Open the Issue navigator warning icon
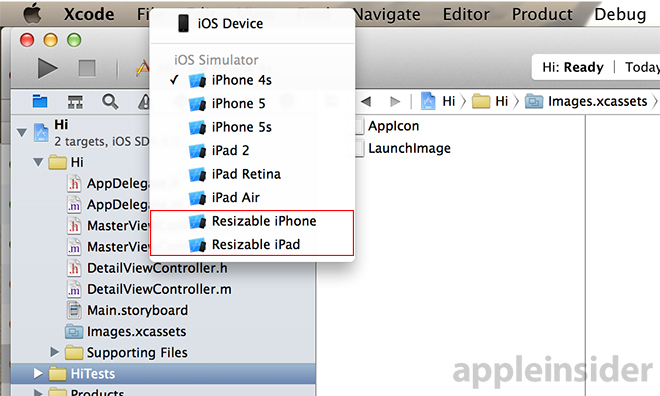The width and height of the screenshot is (660, 396). (144, 101)
